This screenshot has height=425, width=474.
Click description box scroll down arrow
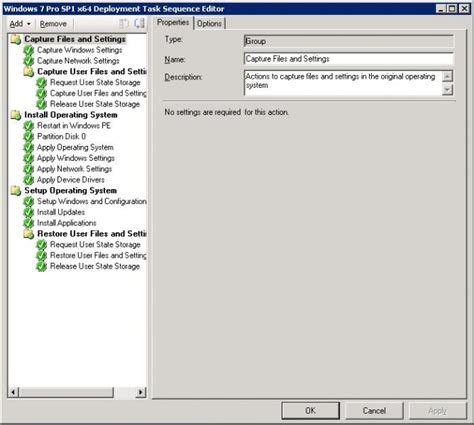(447, 89)
